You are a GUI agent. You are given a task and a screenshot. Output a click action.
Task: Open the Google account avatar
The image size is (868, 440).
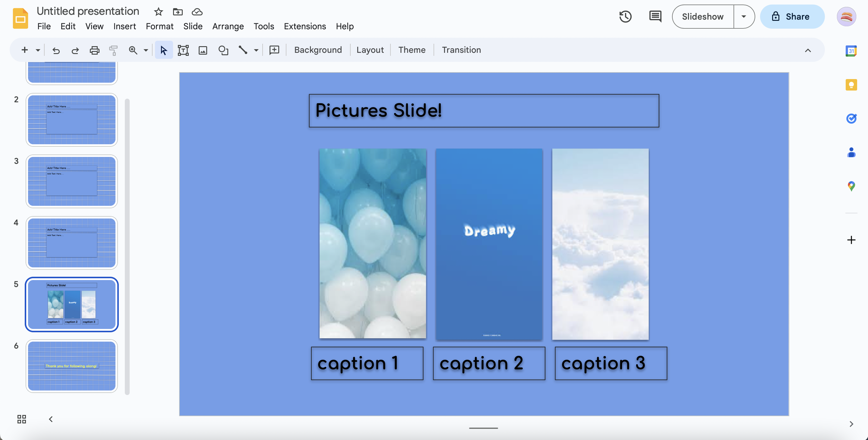coord(846,17)
